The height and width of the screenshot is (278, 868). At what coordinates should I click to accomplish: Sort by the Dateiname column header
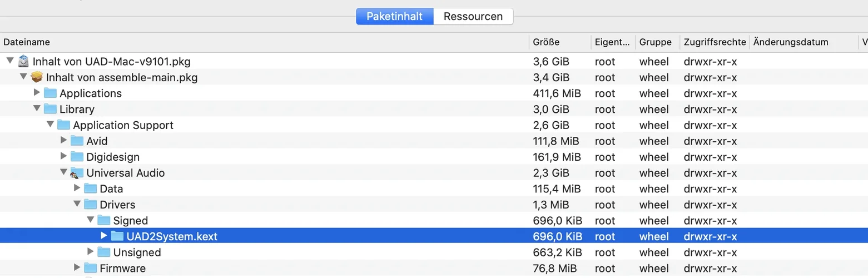tap(27, 42)
